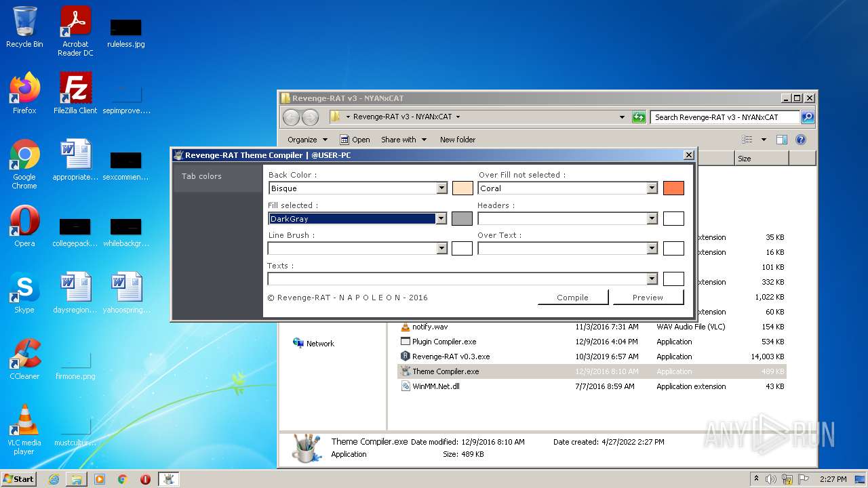Open Explorer help question mark icon
The height and width of the screenshot is (488, 868).
point(800,140)
